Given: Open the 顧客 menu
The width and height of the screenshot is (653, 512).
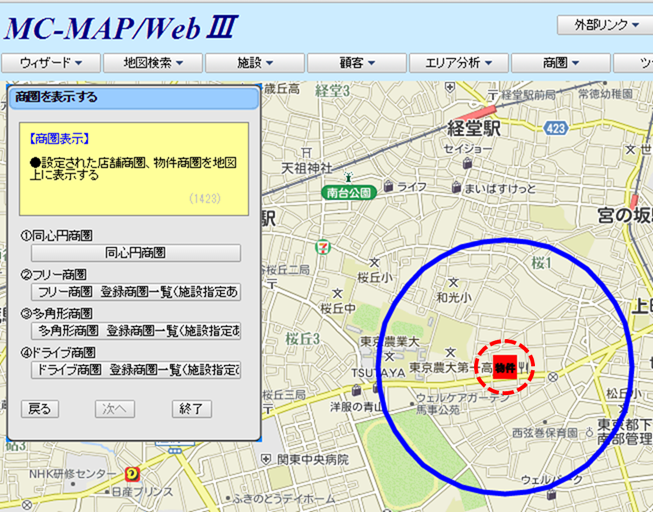Looking at the screenshot, I should point(357,63).
